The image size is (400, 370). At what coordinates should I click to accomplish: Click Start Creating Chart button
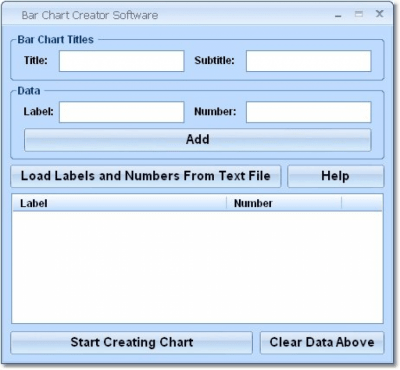132,342
